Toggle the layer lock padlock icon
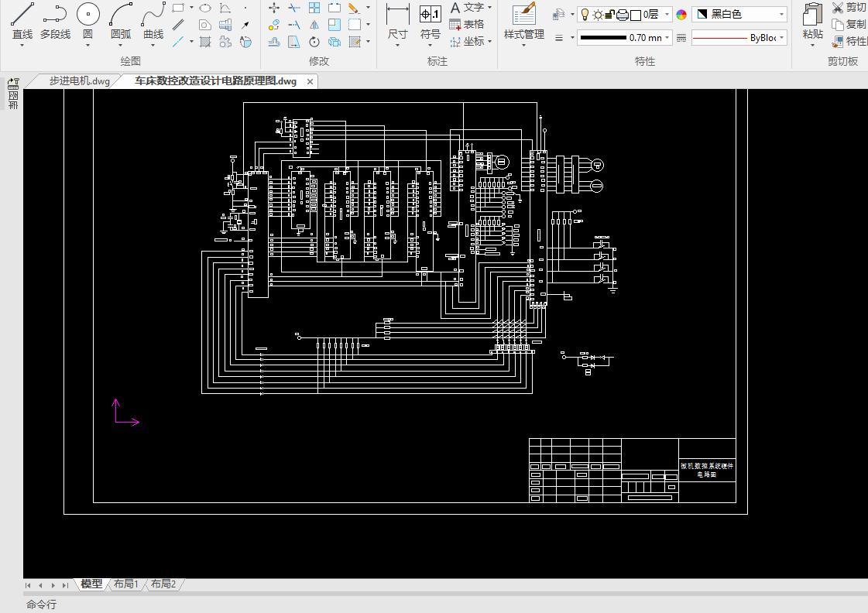 point(609,15)
